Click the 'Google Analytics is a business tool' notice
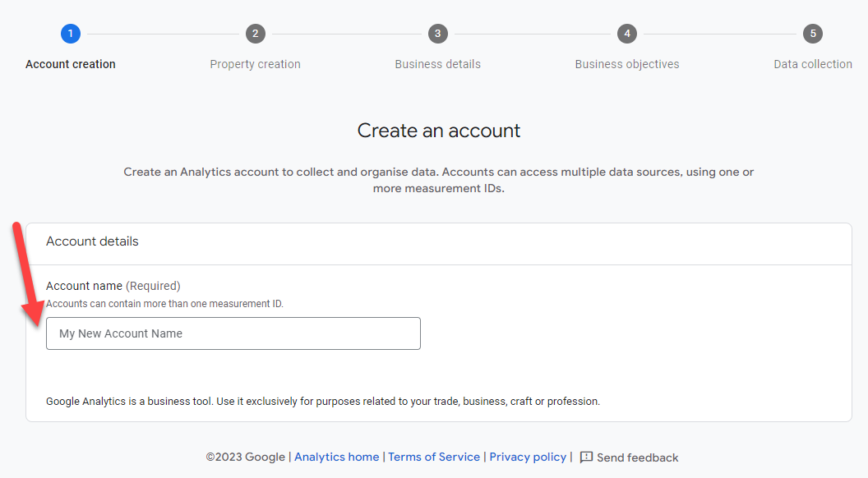 point(323,401)
